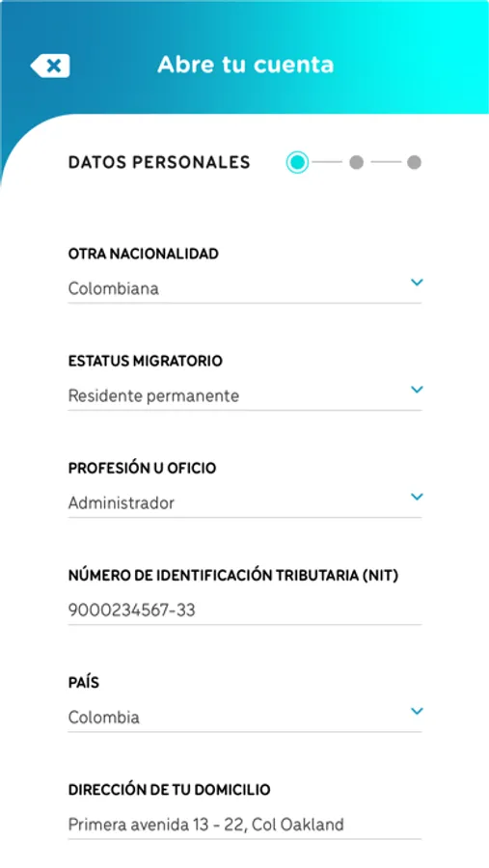Tap the back-delete X icon in header
The width and height of the screenshot is (489, 868).
tap(50, 66)
